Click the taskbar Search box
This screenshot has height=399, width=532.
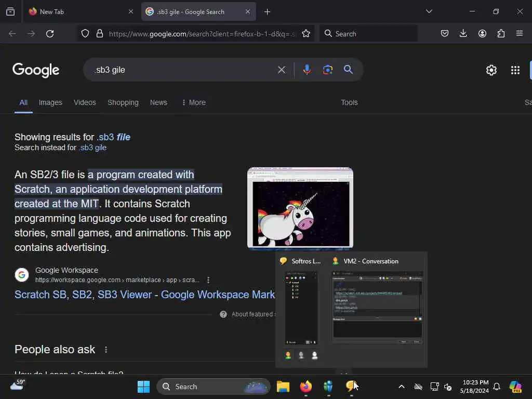point(214,387)
